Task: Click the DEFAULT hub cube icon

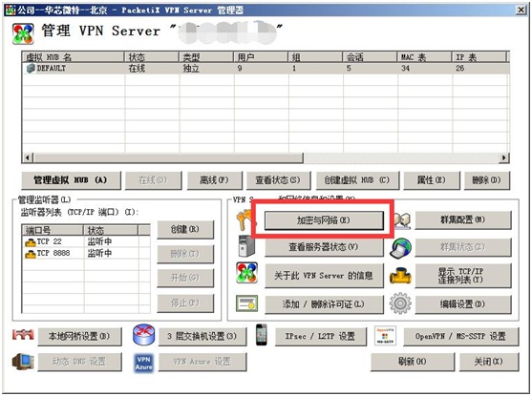Action: 31,68
